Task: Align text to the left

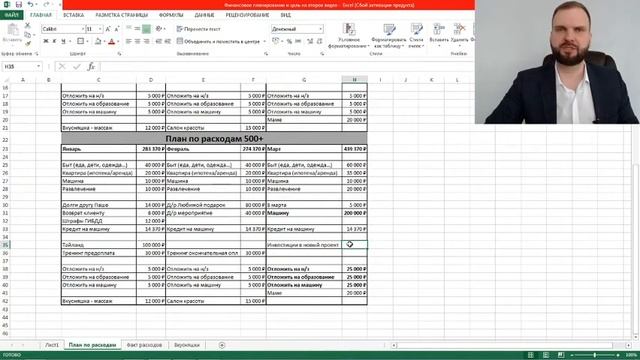Action: 129,41
